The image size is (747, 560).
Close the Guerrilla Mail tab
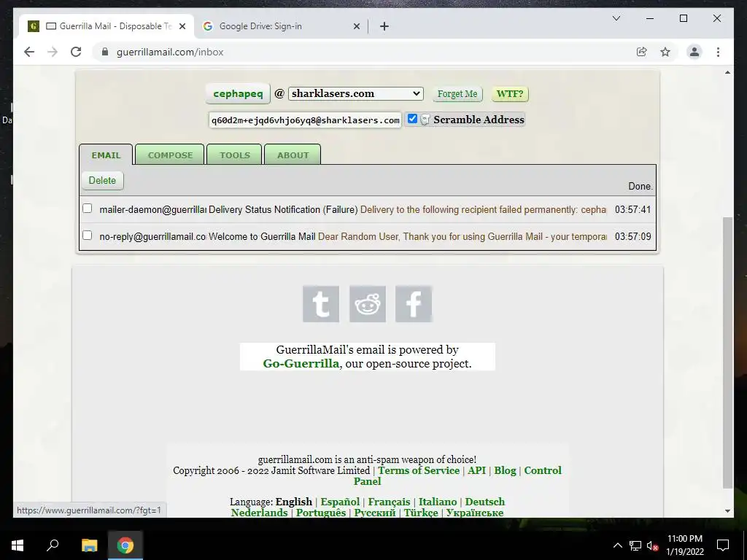click(x=182, y=26)
